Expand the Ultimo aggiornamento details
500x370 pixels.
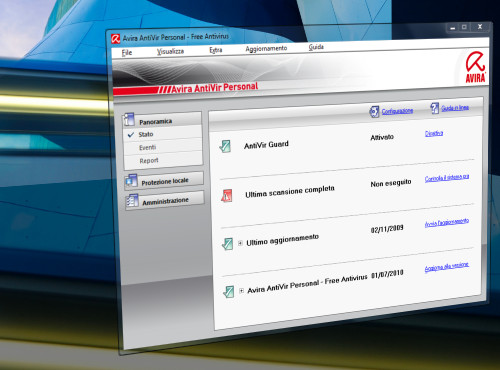coord(240,243)
